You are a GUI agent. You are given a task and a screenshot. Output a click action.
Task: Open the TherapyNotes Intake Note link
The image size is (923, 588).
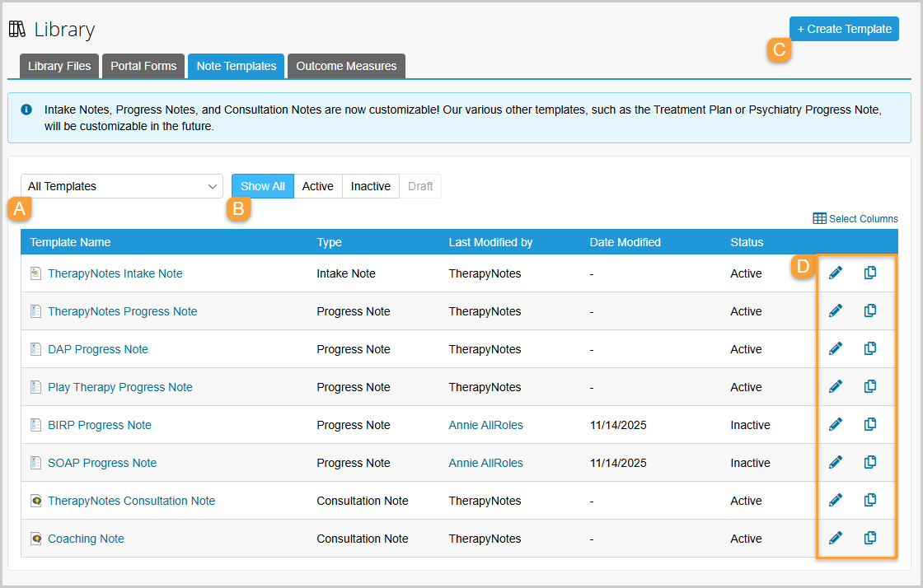(x=115, y=273)
